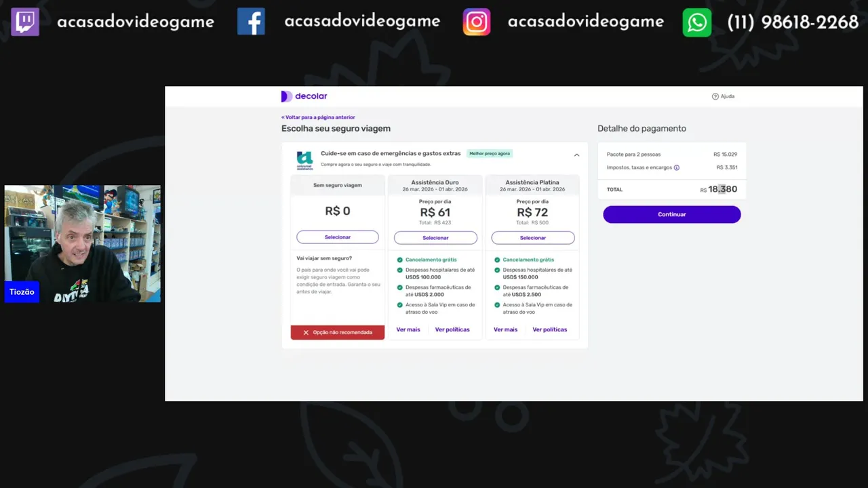868x488 pixels.
Task: Click the check icon next to USD$ 100.000 hospital coverage
Action: coord(400,270)
